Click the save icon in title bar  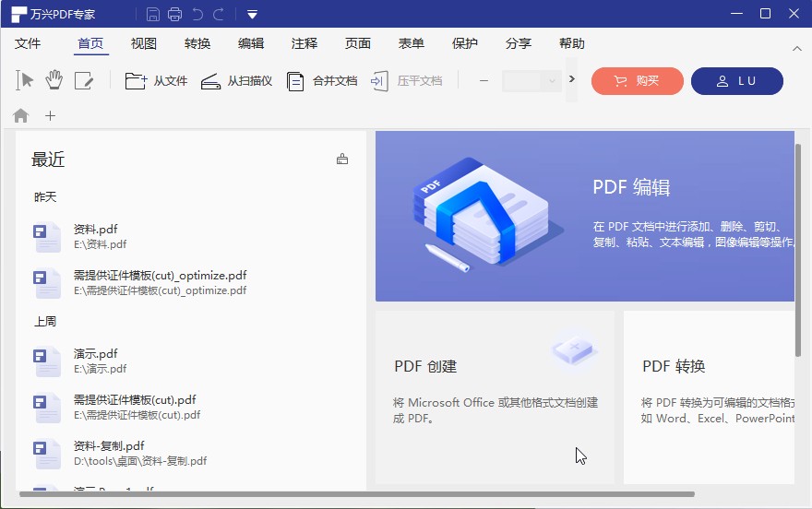[x=153, y=14]
